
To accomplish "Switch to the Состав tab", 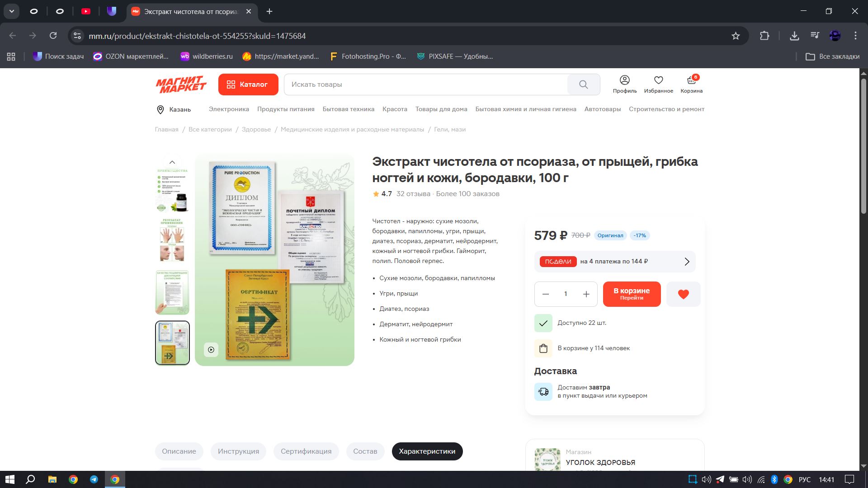I will pos(365,451).
